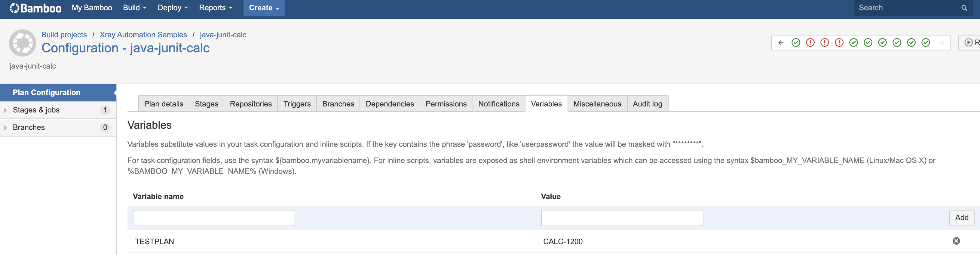Click the Configuration - java-junit-calc title link
Viewport: 980px width, 255px height.
126,48
